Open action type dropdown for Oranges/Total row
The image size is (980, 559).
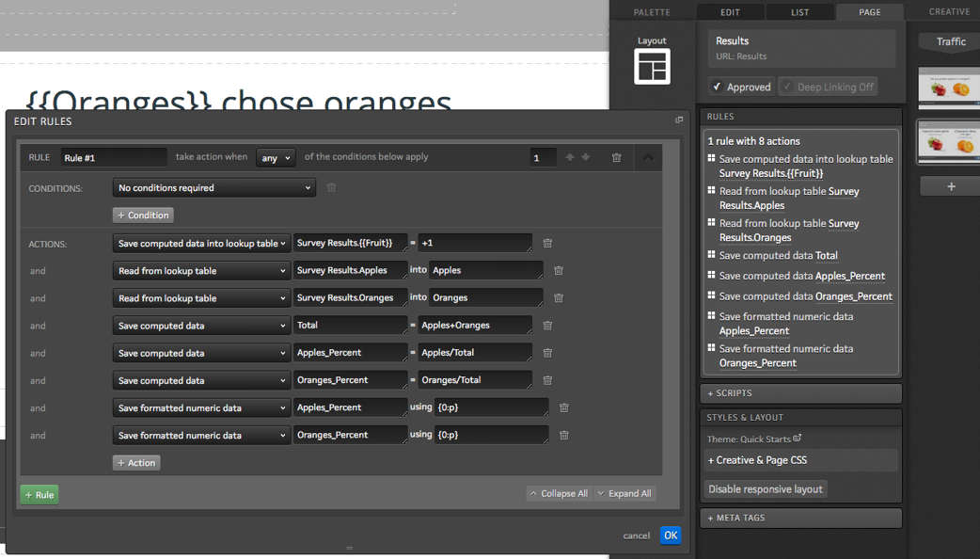(x=201, y=381)
